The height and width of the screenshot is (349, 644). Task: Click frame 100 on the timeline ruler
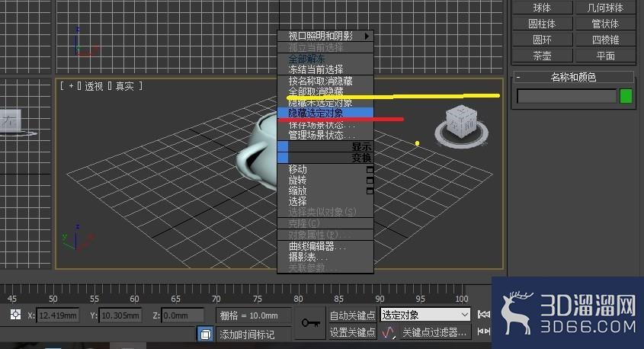(462, 299)
